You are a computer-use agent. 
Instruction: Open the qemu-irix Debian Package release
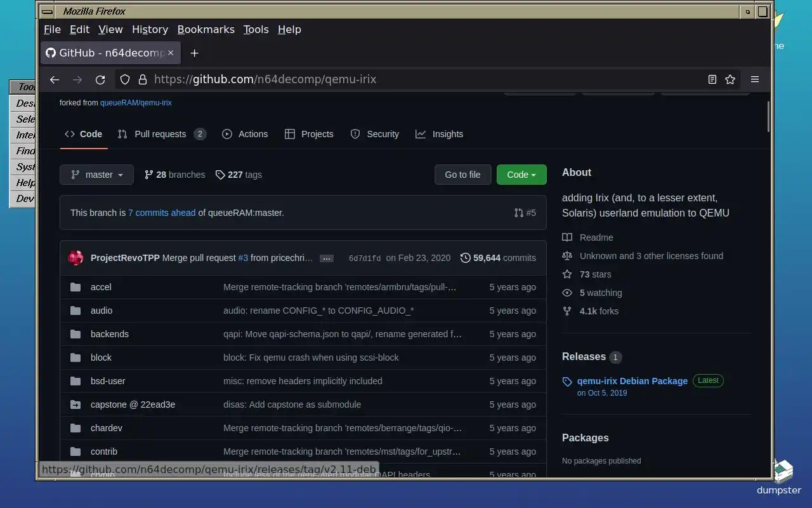[632, 381]
